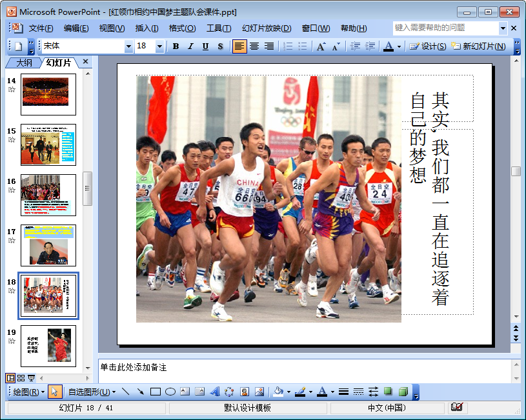Toggle italic formatting (I)
Image resolution: width=526 pixels, height=420 pixels.
pyautogui.click(x=190, y=46)
